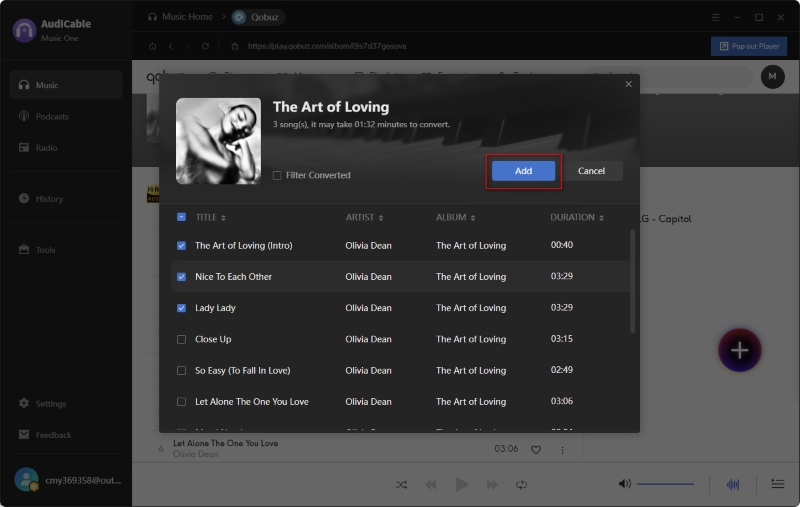Mute the volume speaker icon
Viewport: 800px width, 507px height.
click(624, 484)
